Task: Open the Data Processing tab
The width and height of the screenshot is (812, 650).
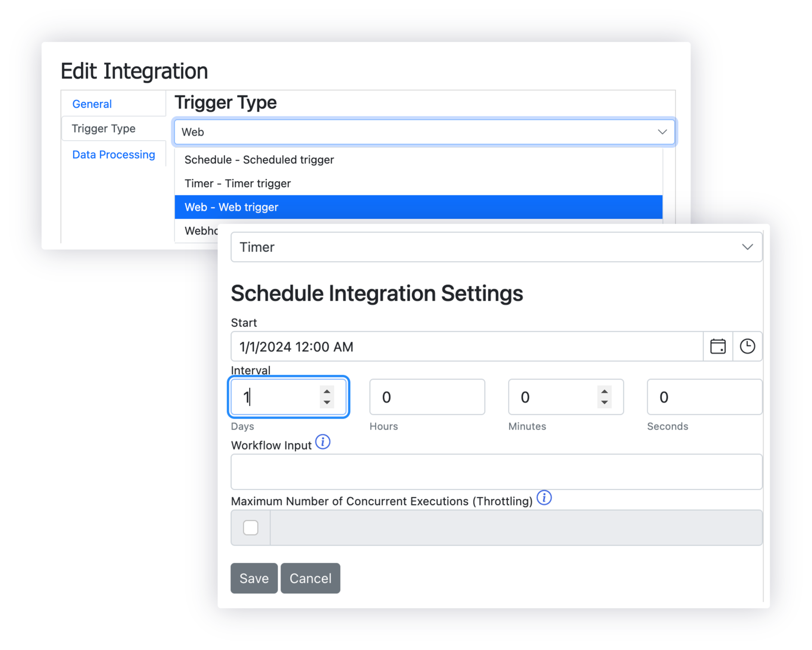Action: click(113, 154)
